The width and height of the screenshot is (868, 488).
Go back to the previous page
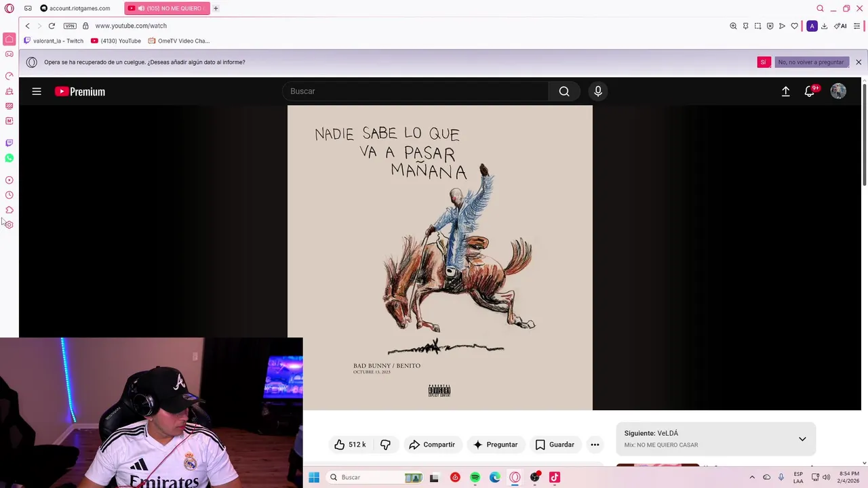[27, 26]
